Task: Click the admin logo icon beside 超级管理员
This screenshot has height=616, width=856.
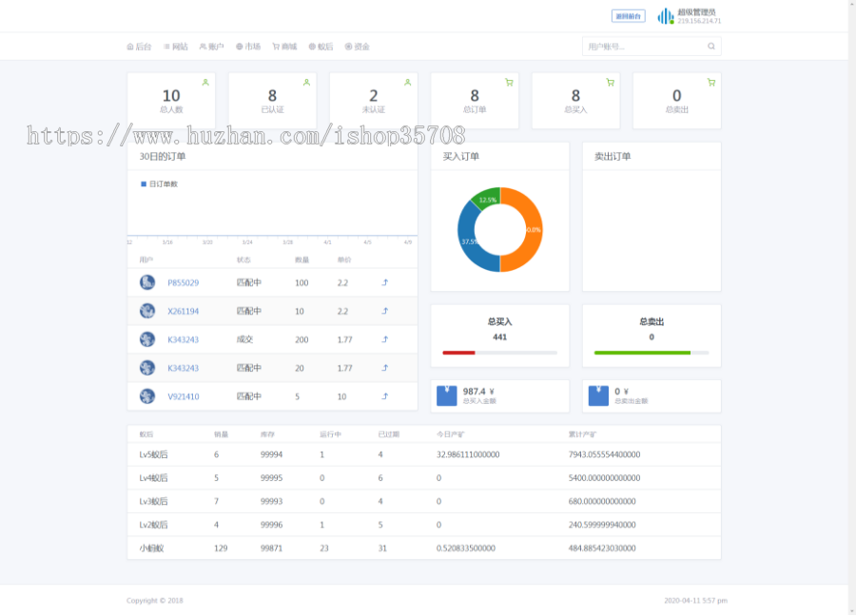Action: [x=665, y=16]
